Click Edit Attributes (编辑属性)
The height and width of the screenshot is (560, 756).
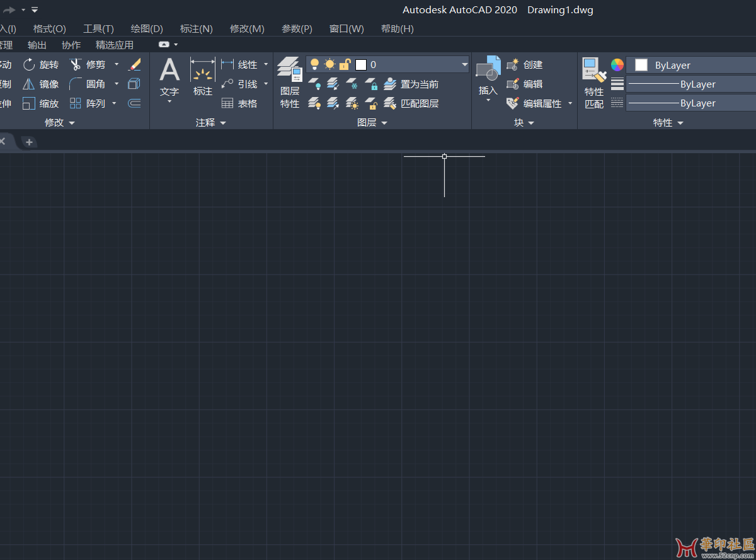534,103
